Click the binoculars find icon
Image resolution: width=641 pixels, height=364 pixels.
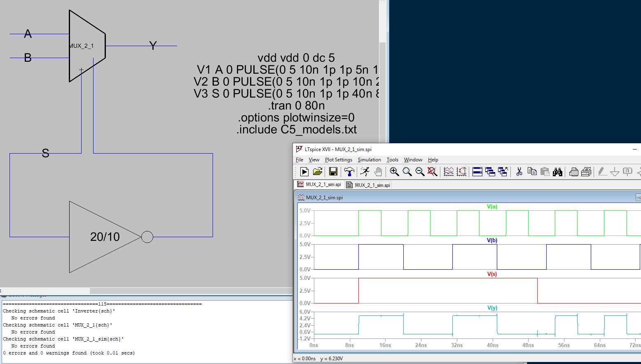click(x=557, y=172)
